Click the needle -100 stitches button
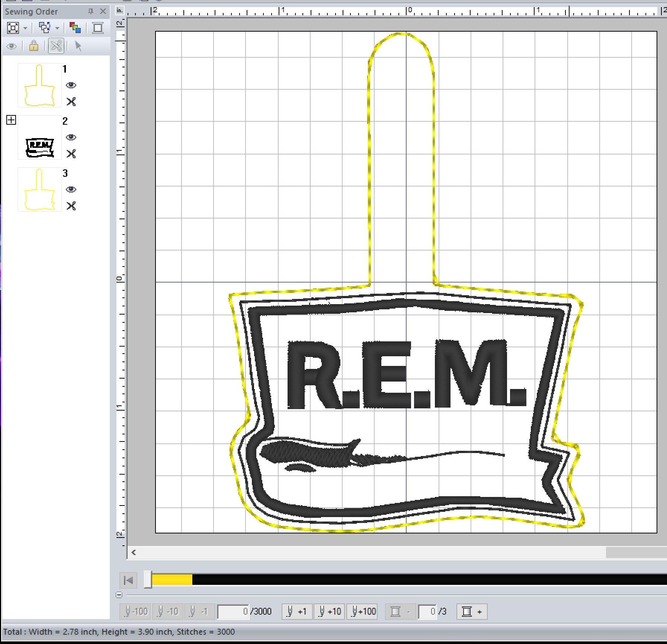This screenshot has height=644, width=667. (135, 612)
